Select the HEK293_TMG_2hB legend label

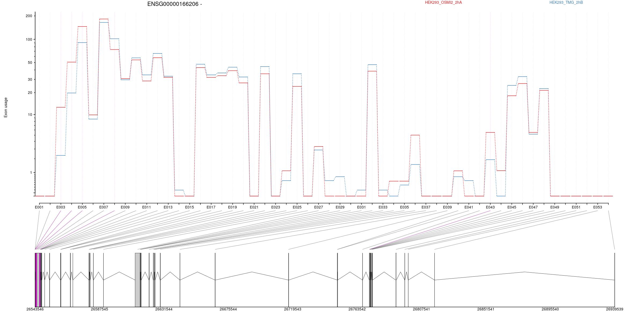[x=566, y=2]
